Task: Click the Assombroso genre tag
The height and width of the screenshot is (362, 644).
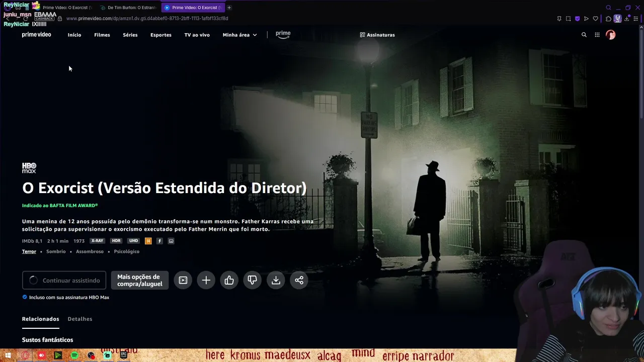Action: click(90, 251)
